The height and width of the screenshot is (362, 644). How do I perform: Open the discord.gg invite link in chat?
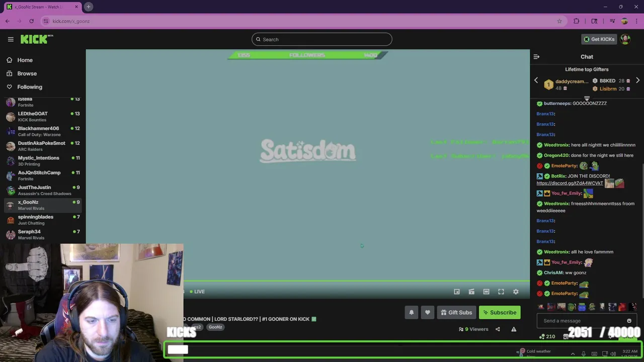[570, 184]
